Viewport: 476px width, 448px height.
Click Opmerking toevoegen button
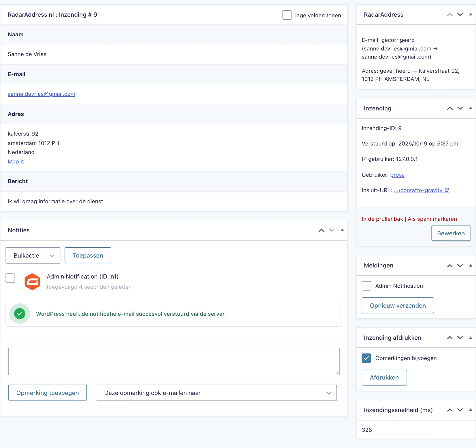point(47,393)
